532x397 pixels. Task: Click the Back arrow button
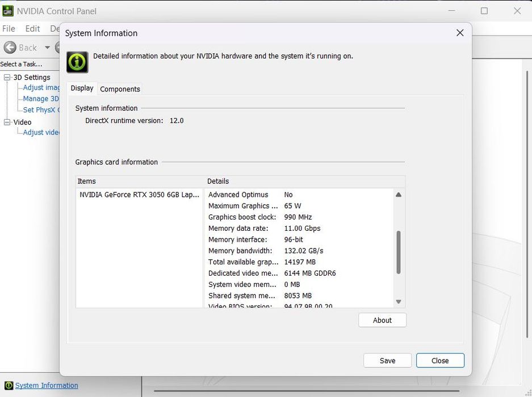[10, 48]
